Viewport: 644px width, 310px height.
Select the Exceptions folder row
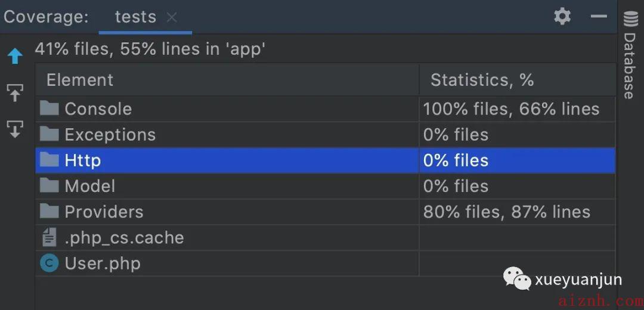(326, 134)
